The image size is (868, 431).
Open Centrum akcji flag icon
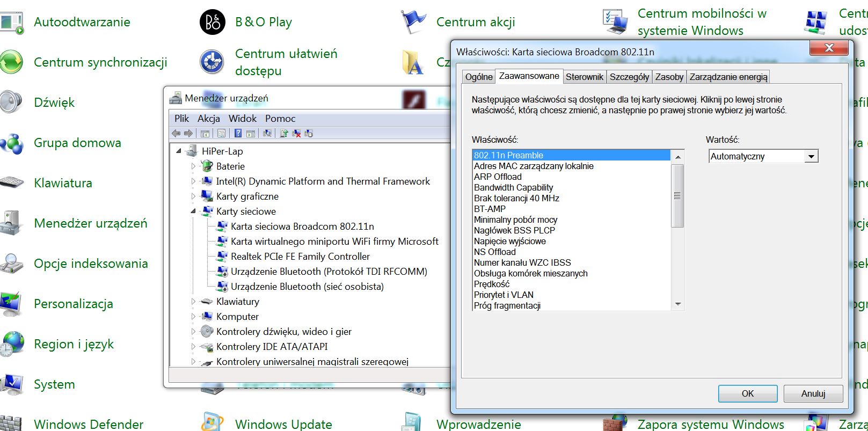click(x=413, y=23)
